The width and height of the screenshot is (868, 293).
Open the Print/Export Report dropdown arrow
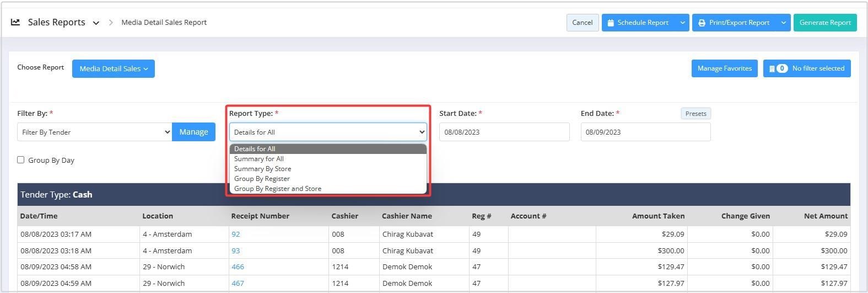coord(783,23)
